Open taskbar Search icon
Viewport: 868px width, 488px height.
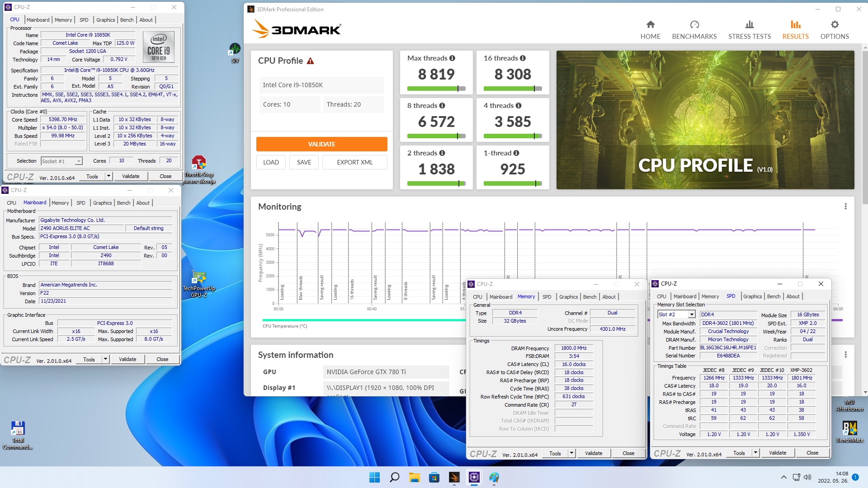394,477
